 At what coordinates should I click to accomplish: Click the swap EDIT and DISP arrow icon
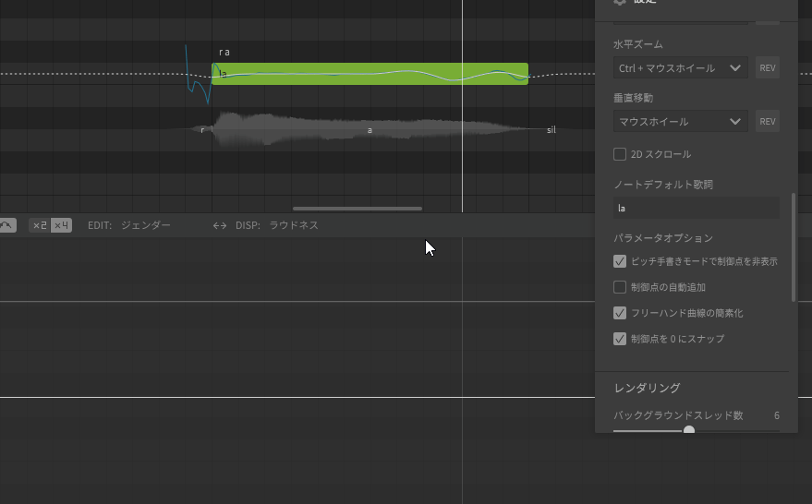(x=220, y=225)
